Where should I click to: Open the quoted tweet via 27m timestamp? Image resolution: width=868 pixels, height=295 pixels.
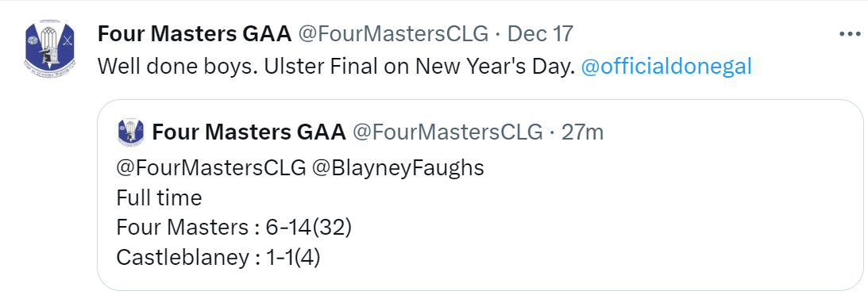582,132
